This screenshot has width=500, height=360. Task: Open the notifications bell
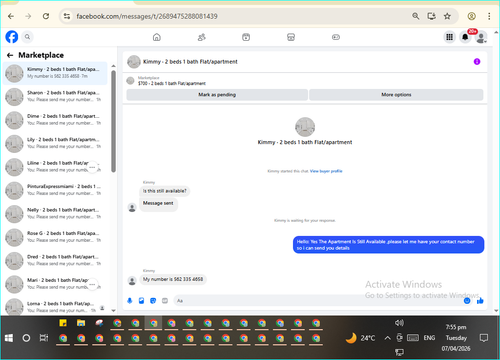click(465, 37)
